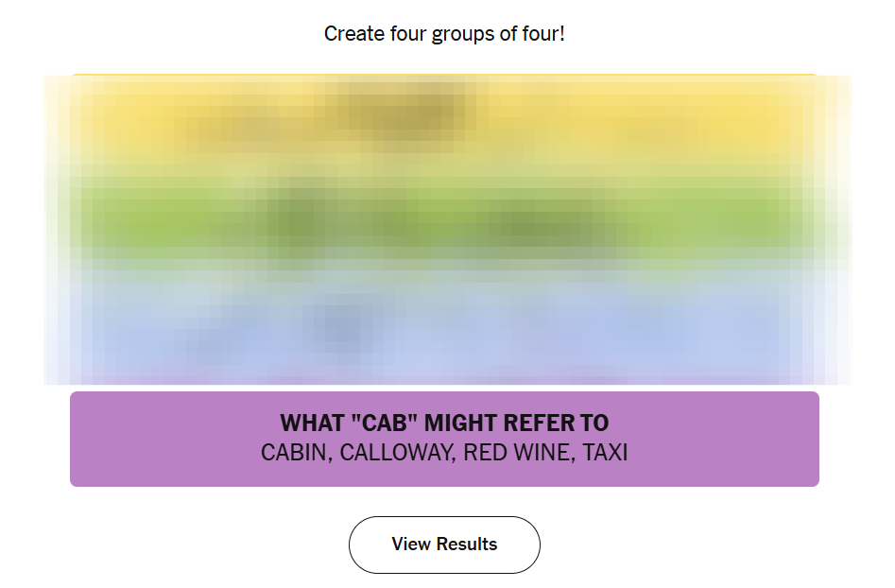Click the WHAT "CAB" MIGHT REFER TO title
The width and height of the screenshot is (895, 588).
444,424
